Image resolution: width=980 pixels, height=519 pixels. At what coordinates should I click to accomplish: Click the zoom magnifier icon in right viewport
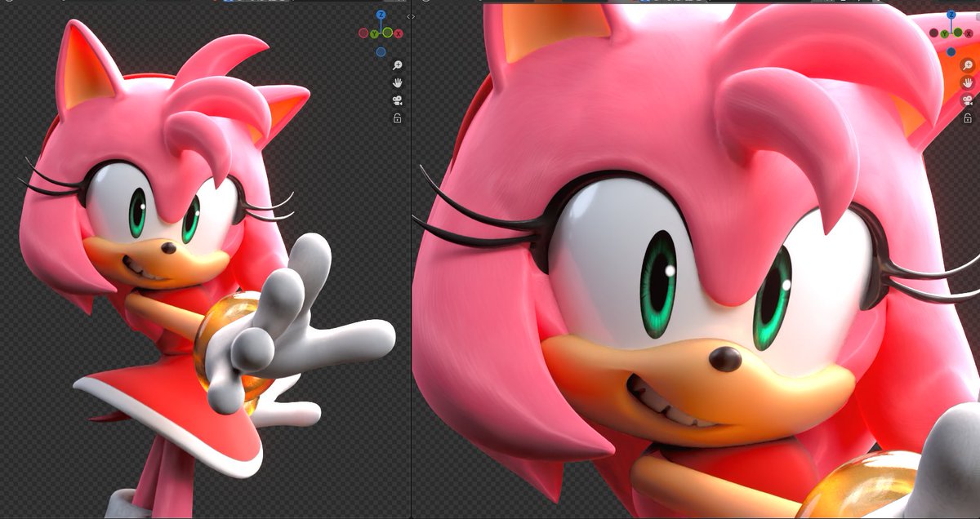[968, 65]
